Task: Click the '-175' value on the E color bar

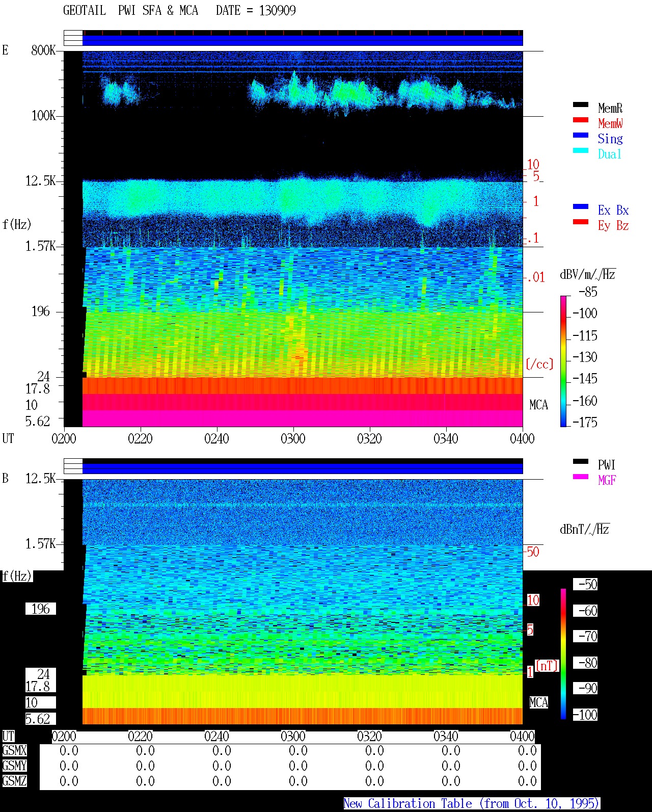Action: [x=585, y=422]
